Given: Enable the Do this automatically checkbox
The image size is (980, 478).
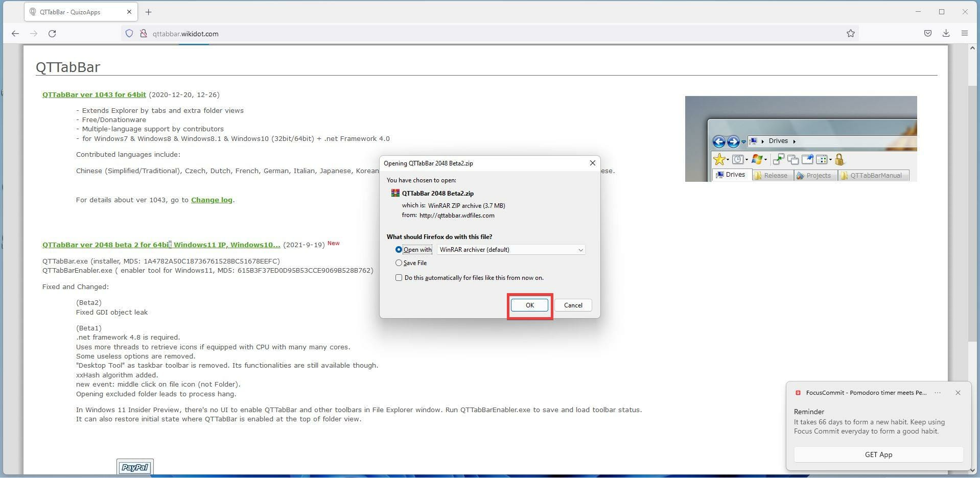Looking at the screenshot, I should pos(399,277).
